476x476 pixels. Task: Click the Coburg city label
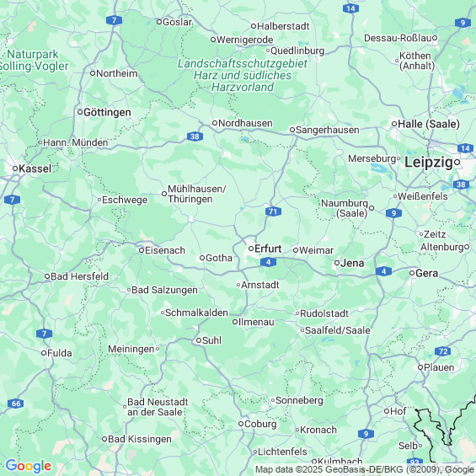[x=260, y=424]
